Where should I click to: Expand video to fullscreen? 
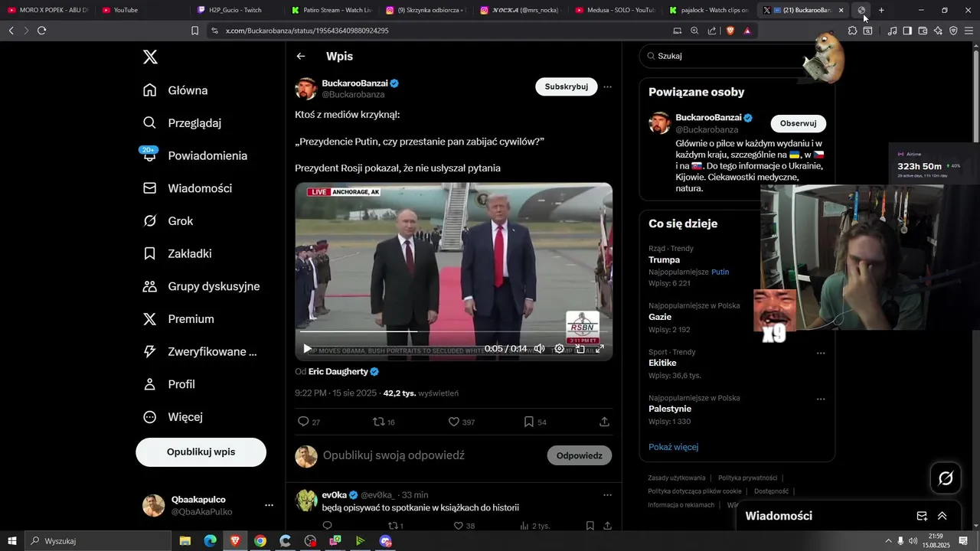tap(599, 349)
